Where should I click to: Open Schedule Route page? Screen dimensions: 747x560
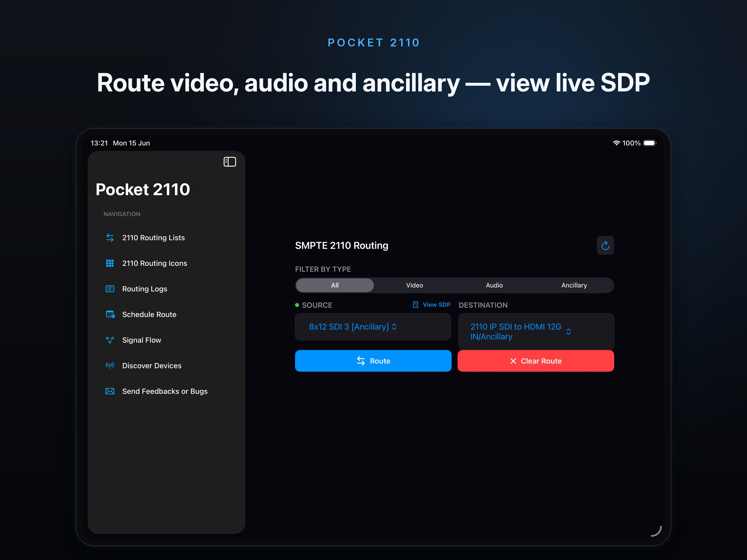pos(166,314)
